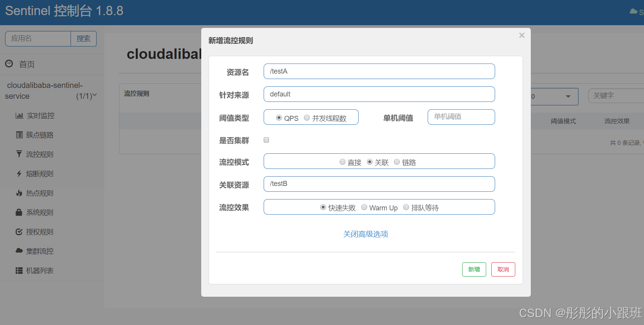Choose 链路 flow control mode
Screen dimensions: 644x325
click(397, 162)
